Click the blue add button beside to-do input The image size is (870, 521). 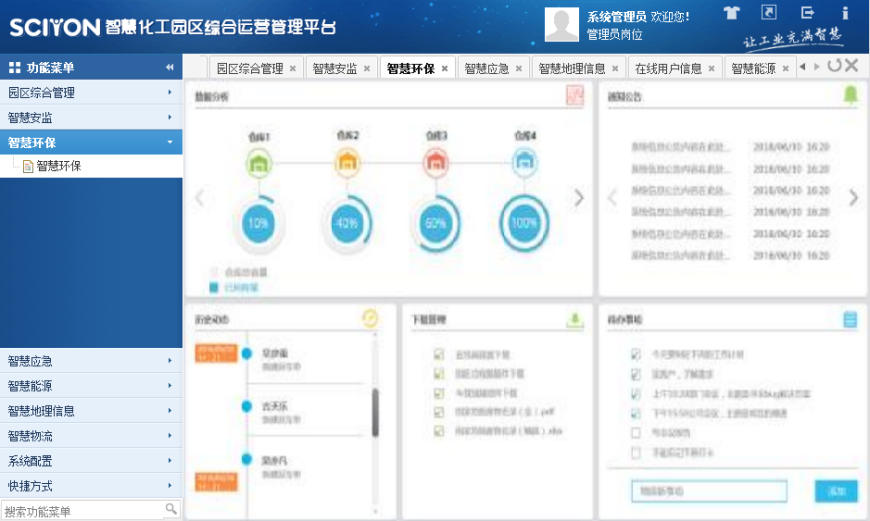pyautogui.click(x=836, y=491)
